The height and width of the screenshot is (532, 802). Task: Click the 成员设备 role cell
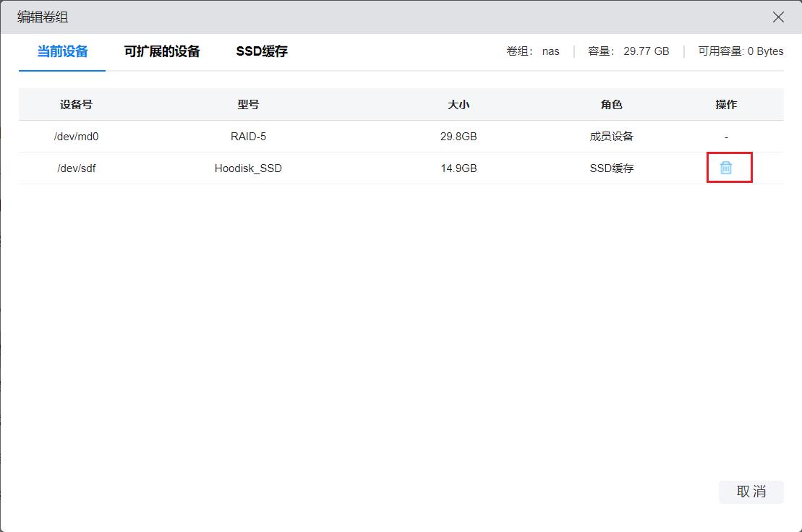[x=611, y=137]
